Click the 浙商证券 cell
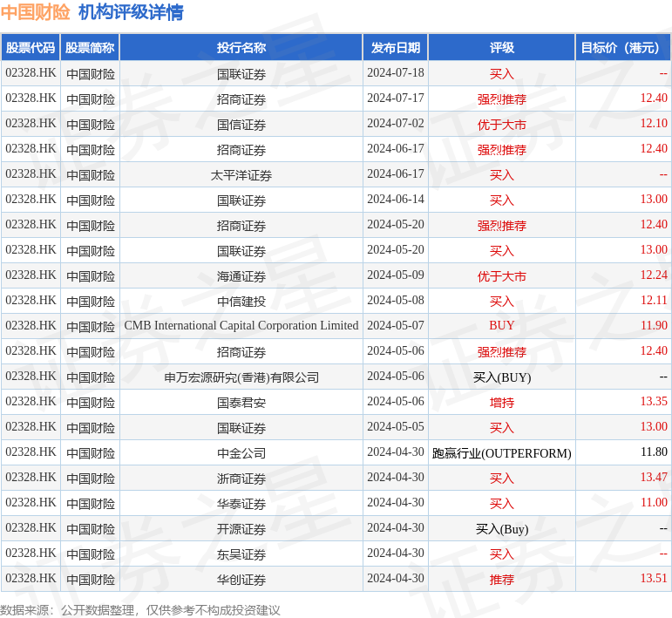The width and height of the screenshot is (672, 618). [241, 479]
